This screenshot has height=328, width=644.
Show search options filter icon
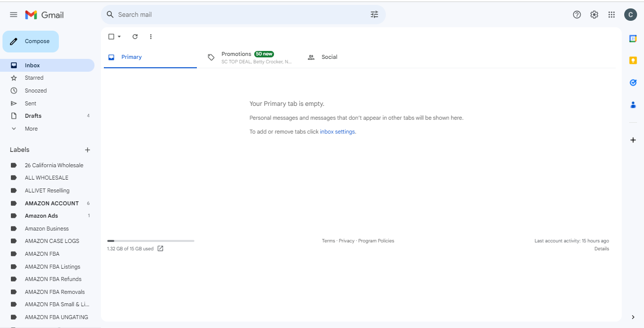pyautogui.click(x=374, y=14)
